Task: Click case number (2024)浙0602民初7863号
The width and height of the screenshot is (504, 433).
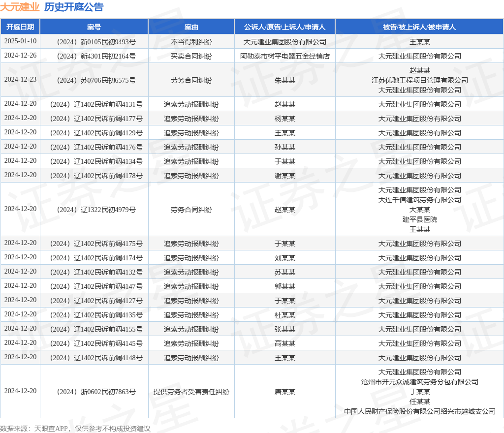Action: (x=96, y=392)
